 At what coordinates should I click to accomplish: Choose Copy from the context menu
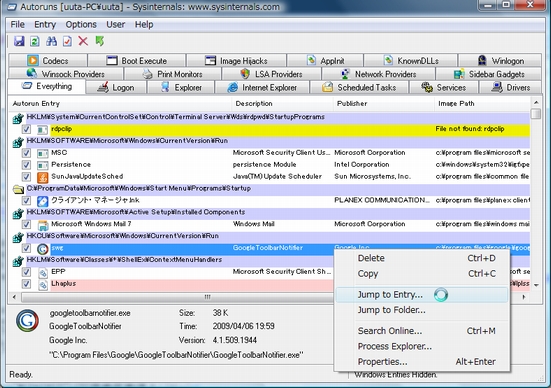422,274
